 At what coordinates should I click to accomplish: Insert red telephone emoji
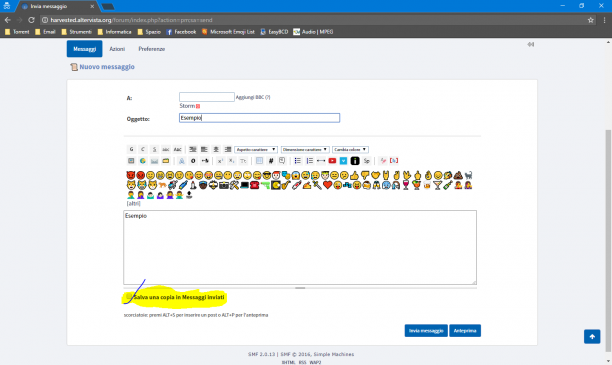[254, 185]
